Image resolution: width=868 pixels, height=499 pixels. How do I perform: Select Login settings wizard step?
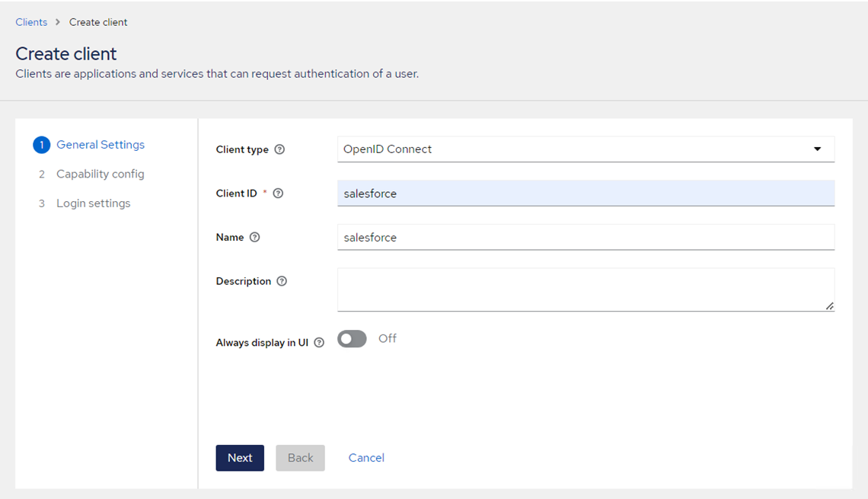pos(93,203)
